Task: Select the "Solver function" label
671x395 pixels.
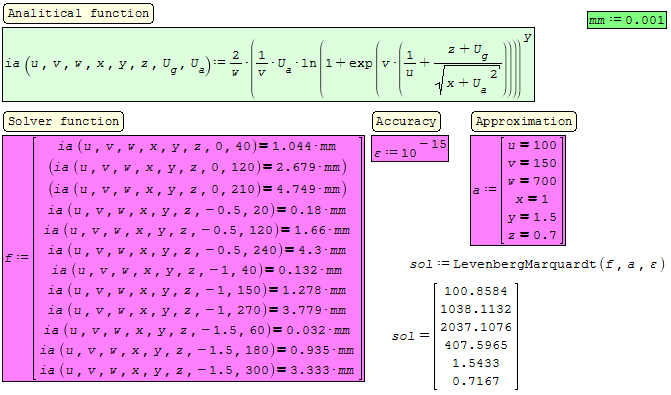Action: point(63,122)
